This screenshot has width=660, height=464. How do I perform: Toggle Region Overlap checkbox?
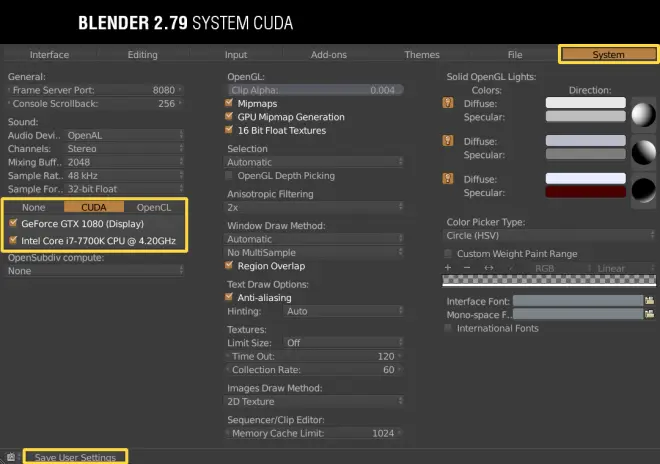[x=229, y=265]
